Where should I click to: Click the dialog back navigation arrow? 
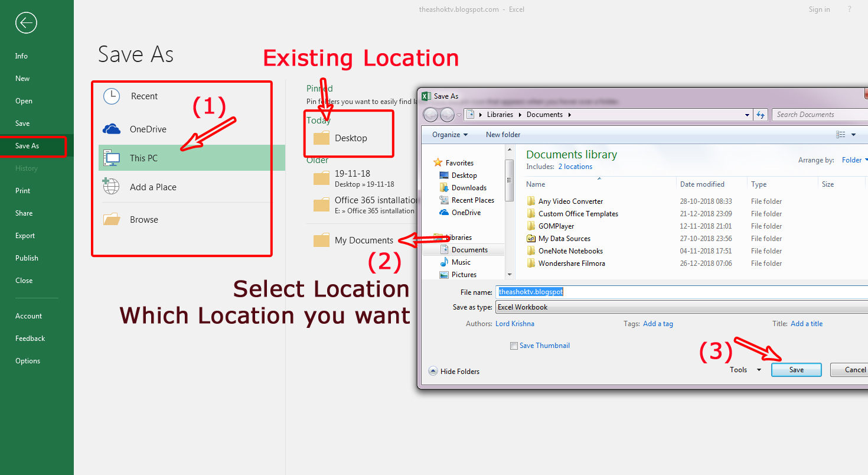[430, 115]
